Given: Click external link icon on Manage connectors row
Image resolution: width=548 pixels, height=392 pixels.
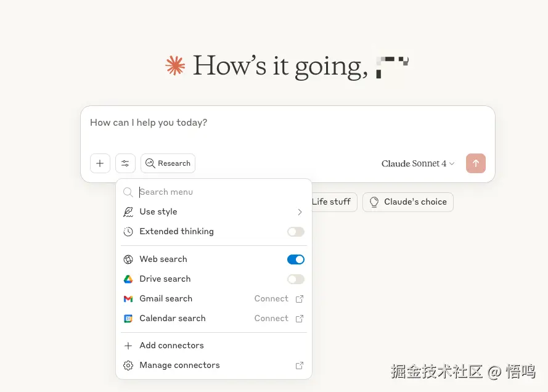Looking at the screenshot, I should click(x=300, y=365).
